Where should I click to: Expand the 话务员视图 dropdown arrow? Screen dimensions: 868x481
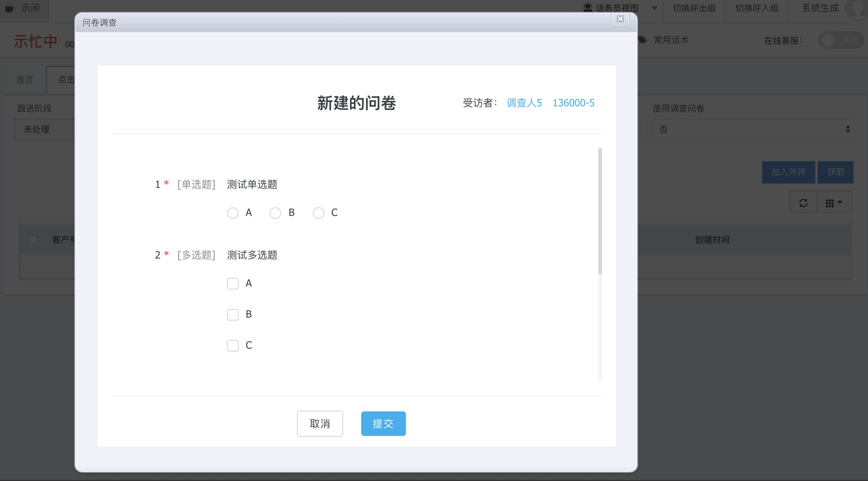[x=655, y=8]
